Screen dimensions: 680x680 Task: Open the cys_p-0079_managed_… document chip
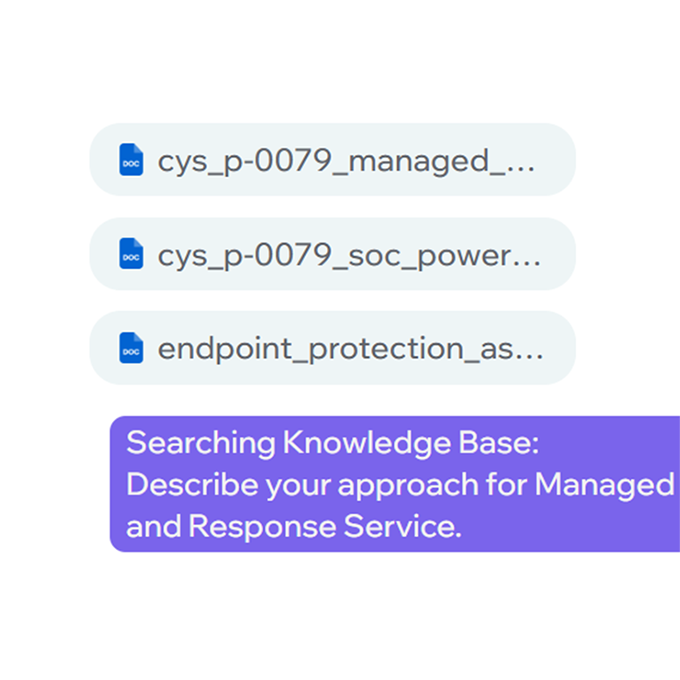(333, 160)
